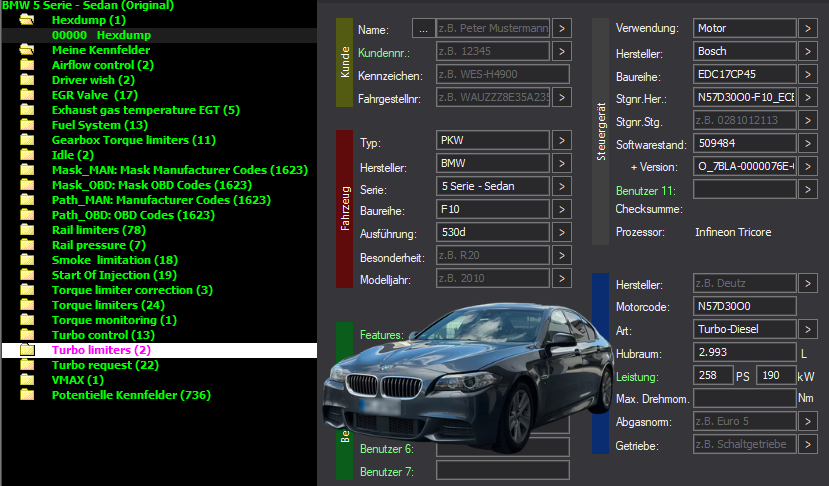Click the Name input field
This screenshot has width=829, height=486.
click(493, 29)
